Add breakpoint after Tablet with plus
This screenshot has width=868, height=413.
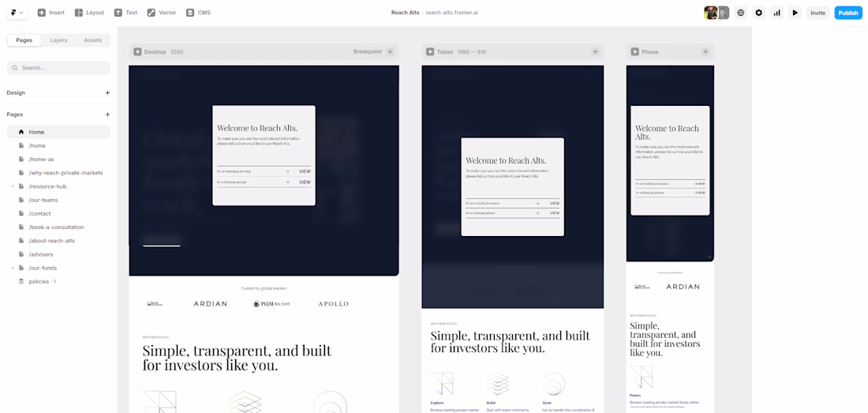click(595, 52)
